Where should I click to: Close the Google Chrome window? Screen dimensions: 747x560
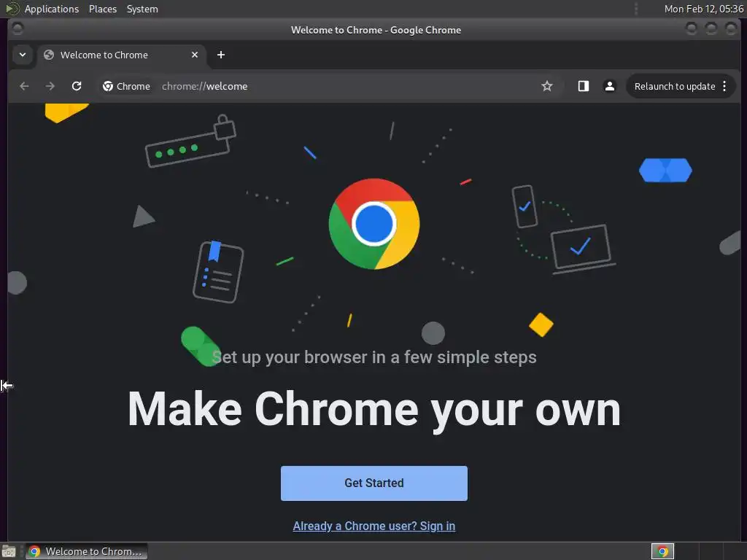click(x=731, y=29)
